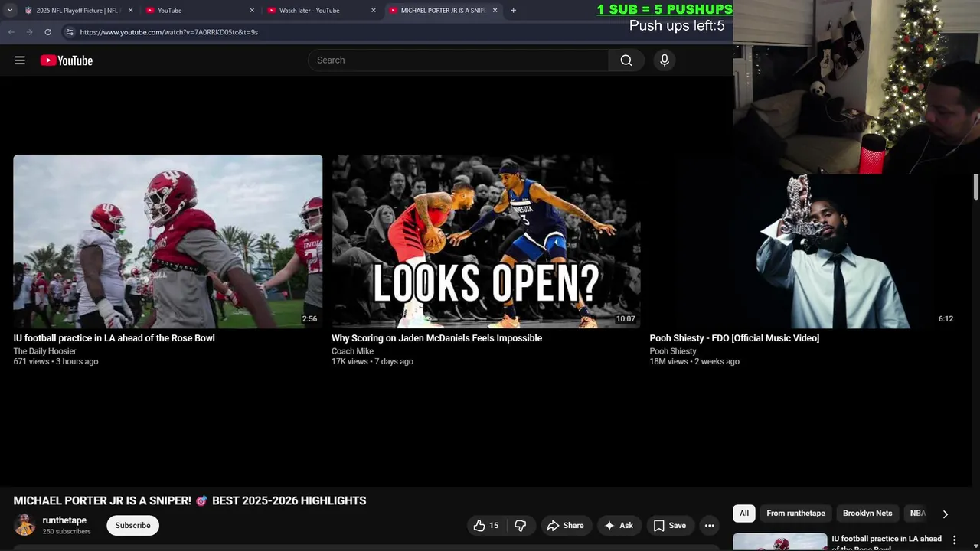Reload the current page

coord(47,32)
